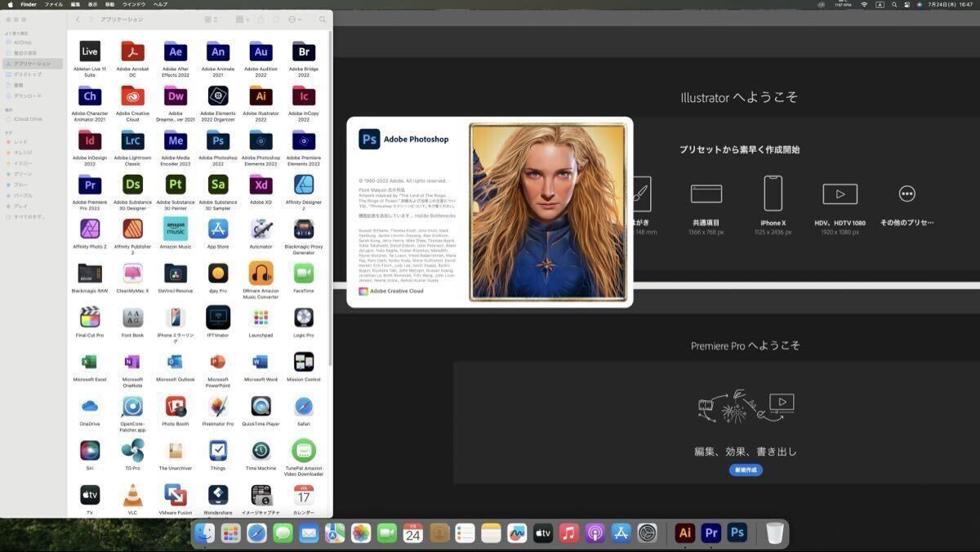
Task: Choose the 共通項目 preset in Illustrator
Action: pyautogui.click(x=706, y=204)
